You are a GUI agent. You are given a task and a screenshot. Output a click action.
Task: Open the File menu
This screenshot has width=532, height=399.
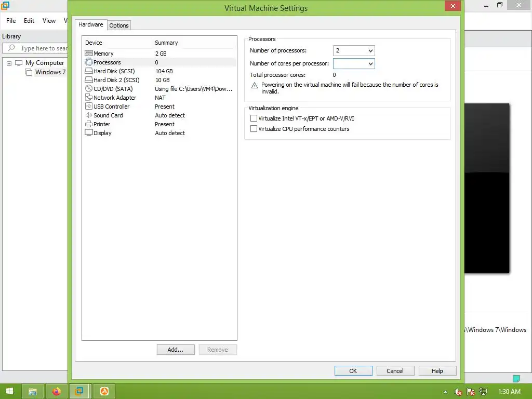(11, 21)
